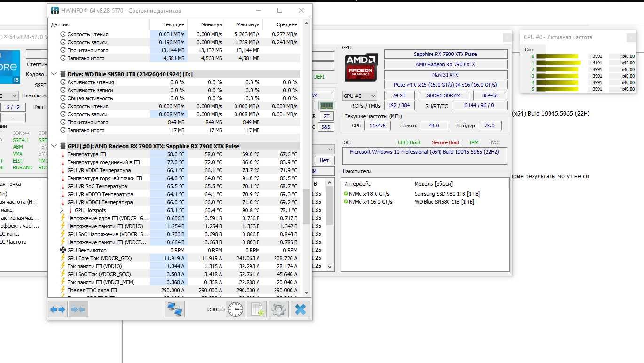Viewport: 644px width, 363px height.
Task: Open the remote network monitors icon
Action: [x=175, y=309]
